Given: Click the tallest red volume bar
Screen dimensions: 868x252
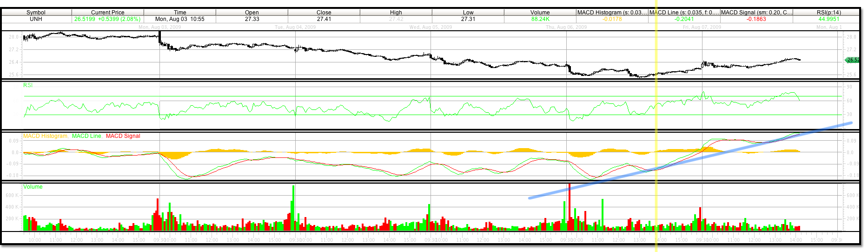Looking at the screenshot, I should click(570, 207).
